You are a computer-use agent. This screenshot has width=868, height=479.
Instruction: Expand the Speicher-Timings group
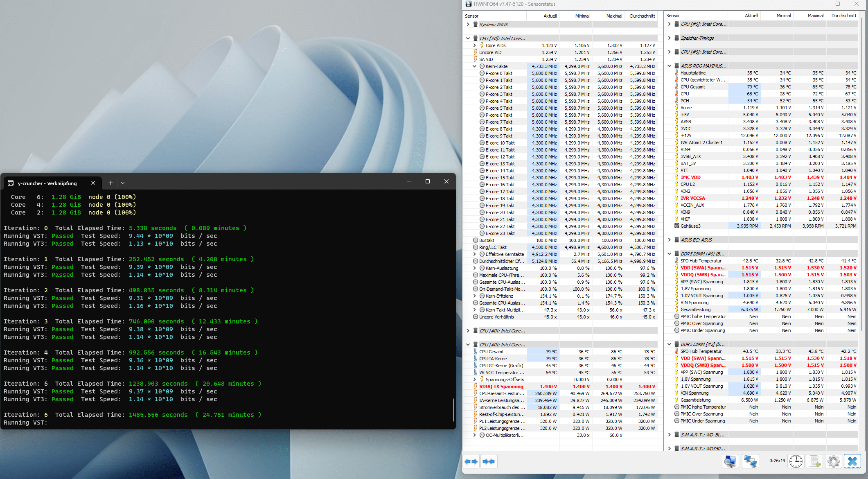pyautogui.click(x=669, y=38)
